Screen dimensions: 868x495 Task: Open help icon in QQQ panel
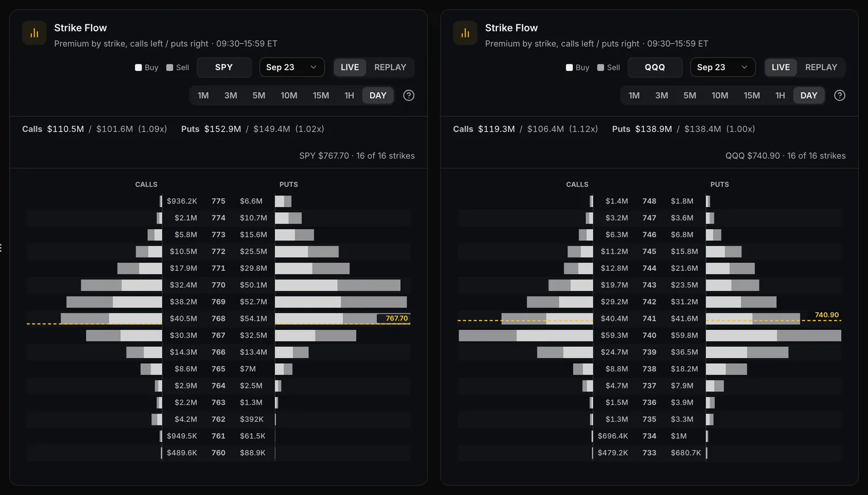pos(840,96)
